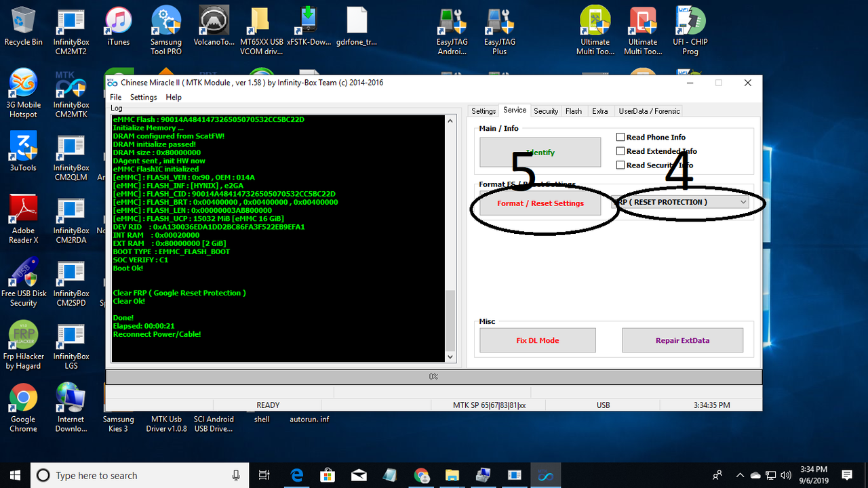Launch EasyJTAG Plus desktop shortcut
This screenshot has height=488, width=868.
coord(500,32)
